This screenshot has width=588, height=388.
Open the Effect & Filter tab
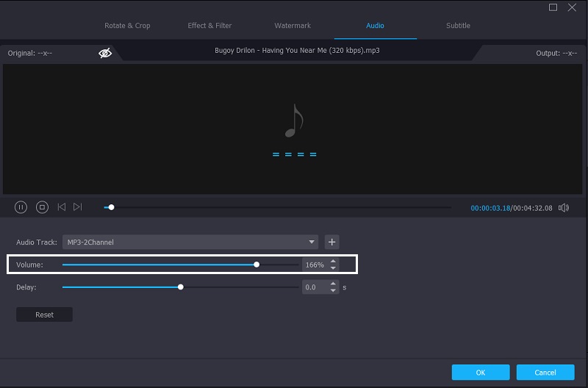[x=209, y=26]
